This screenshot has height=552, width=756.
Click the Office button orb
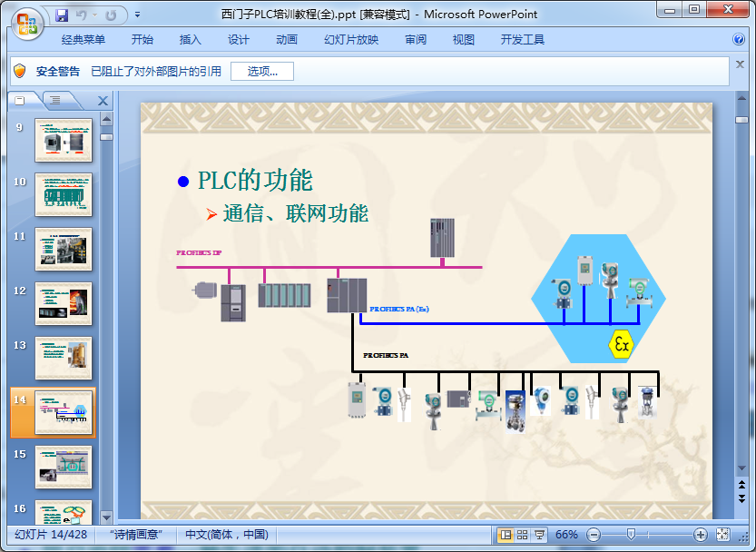(x=27, y=24)
